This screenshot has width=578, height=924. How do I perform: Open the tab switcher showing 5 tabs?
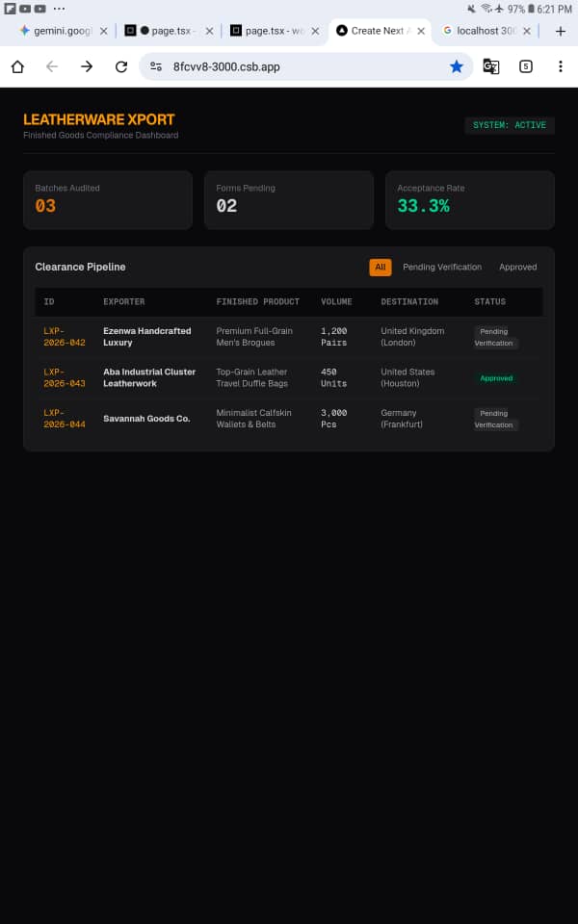click(x=526, y=66)
